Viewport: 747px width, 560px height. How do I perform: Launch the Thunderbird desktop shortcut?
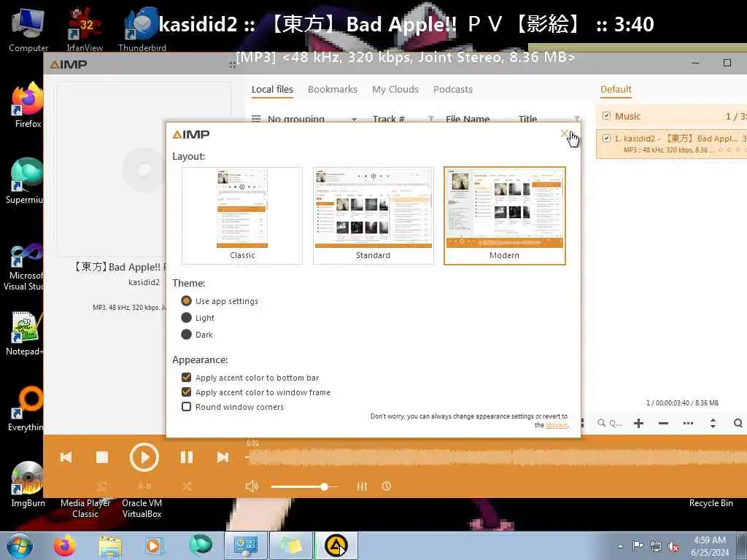[142, 28]
